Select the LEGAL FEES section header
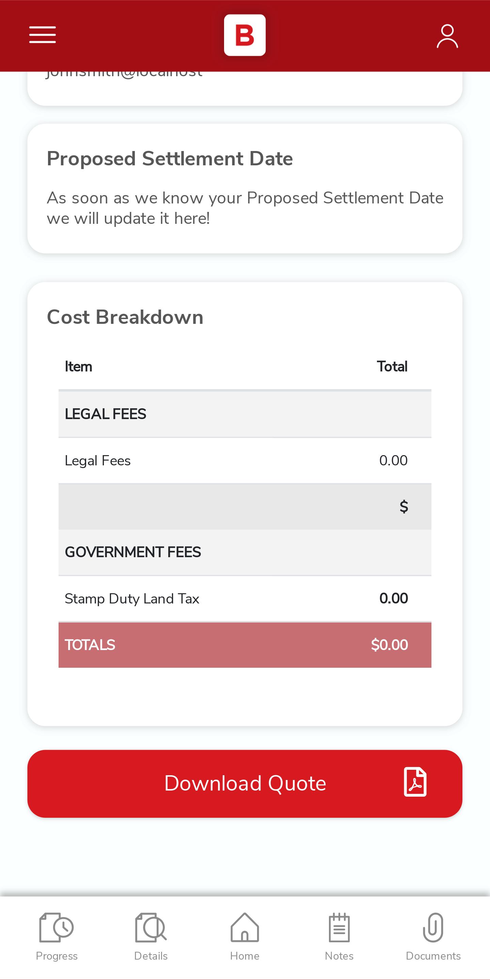 [245, 414]
